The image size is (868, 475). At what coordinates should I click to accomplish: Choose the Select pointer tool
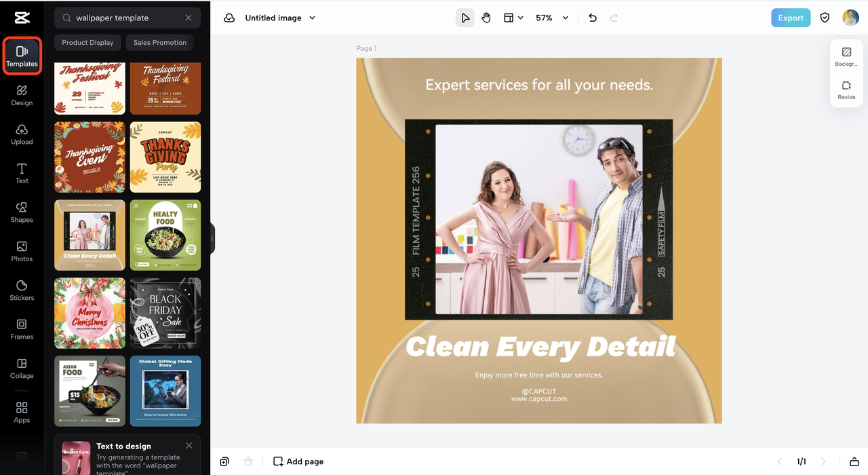(x=465, y=18)
